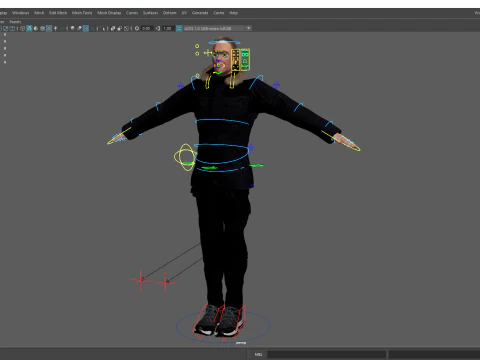Open the Mesh menu

(39, 13)
